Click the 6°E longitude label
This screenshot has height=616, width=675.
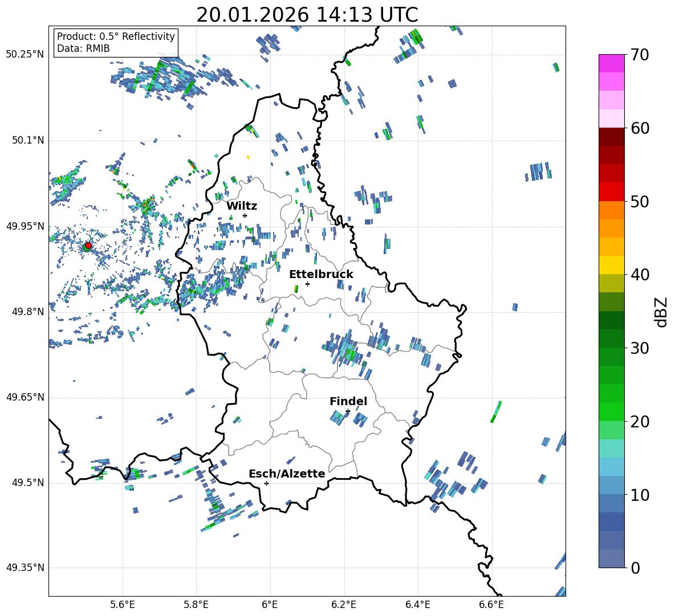pos(270,605)
